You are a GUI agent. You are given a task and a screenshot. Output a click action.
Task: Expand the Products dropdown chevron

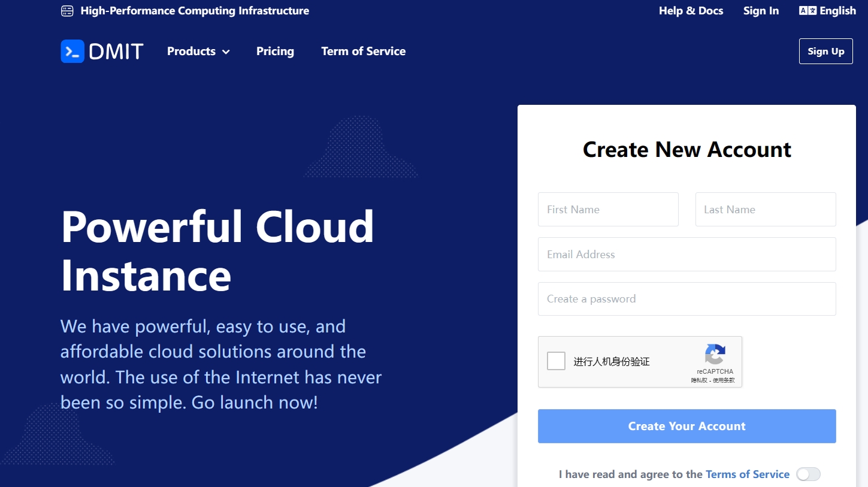coord(226,52)
